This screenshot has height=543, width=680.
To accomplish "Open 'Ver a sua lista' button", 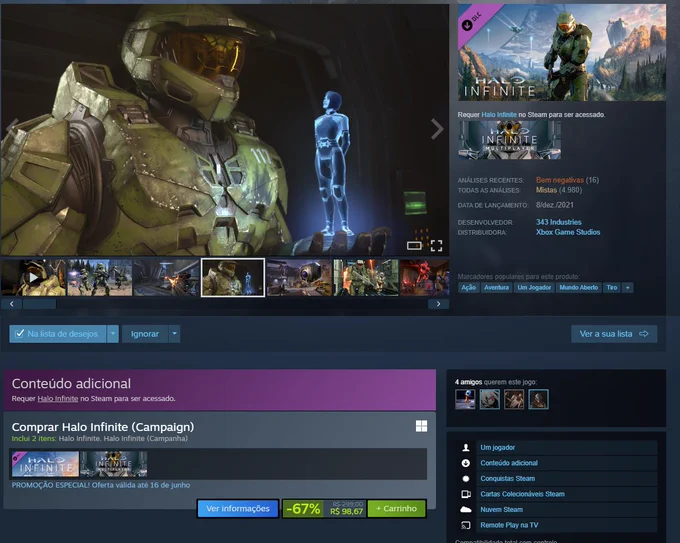I will (614, 334).
